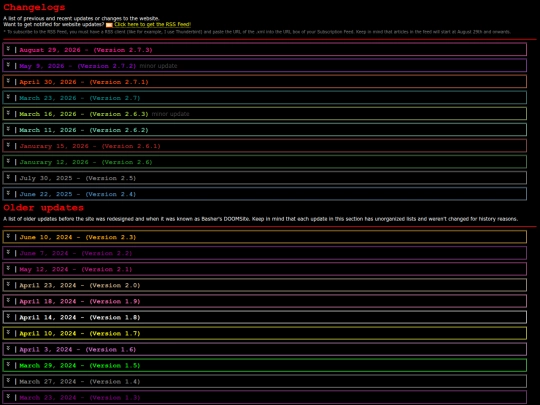Click the RSS feed envelope icon
The width and height of the screenshot is (540, 405).
(109, 25)
